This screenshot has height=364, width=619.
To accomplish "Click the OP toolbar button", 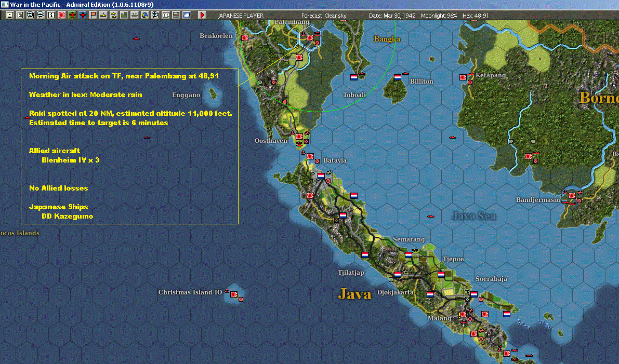I will coord(165,15).
